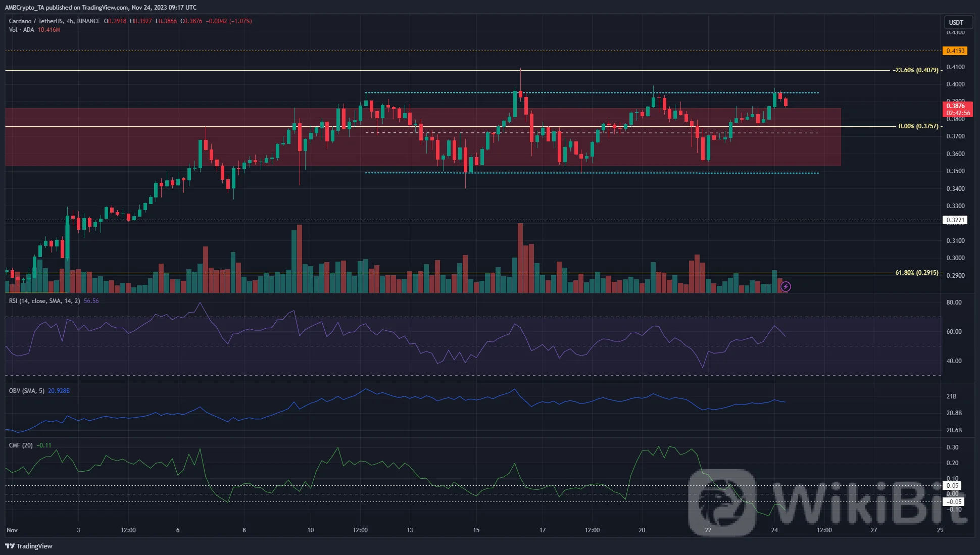Open the USDT currency selector
980x555 pixels.
click(956, 22)
